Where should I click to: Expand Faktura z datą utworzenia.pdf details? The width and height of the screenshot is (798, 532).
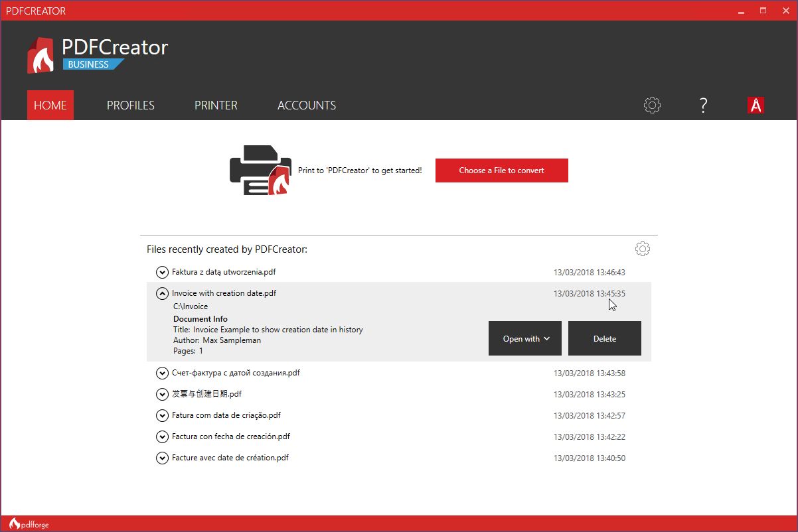coord(162,272)
